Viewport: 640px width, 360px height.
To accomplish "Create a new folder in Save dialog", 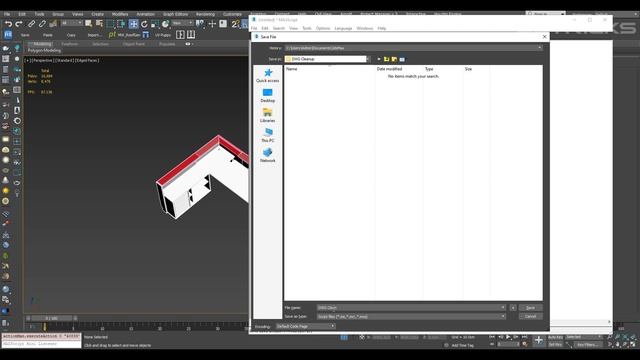I will coord(394,59).
